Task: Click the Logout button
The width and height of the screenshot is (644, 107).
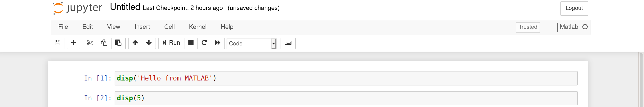Action: point(574,8)
